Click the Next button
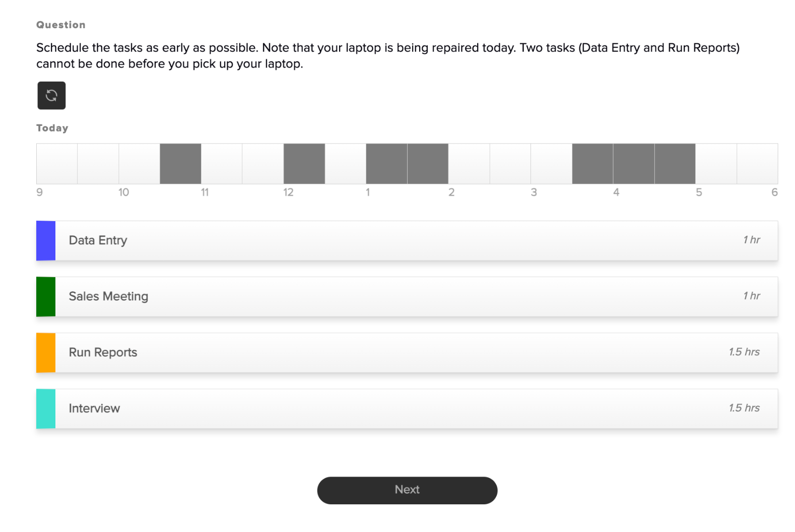The width and height of the screenshot is (795, 532). (407, 490)
